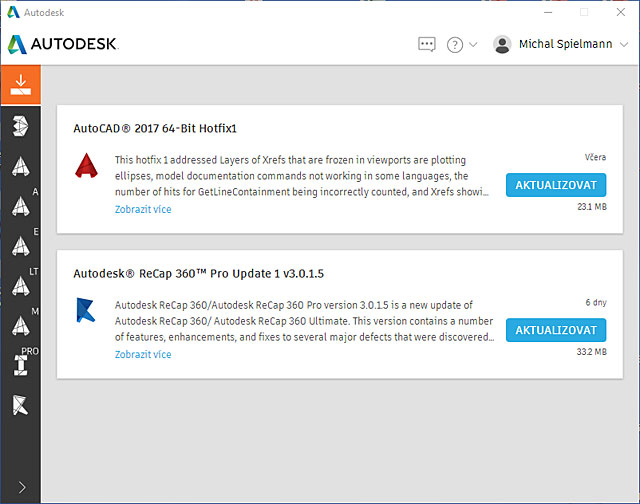
Task: Click Zobrazit více under AutoCAD Hotfix1
Action: coord(143,209)
